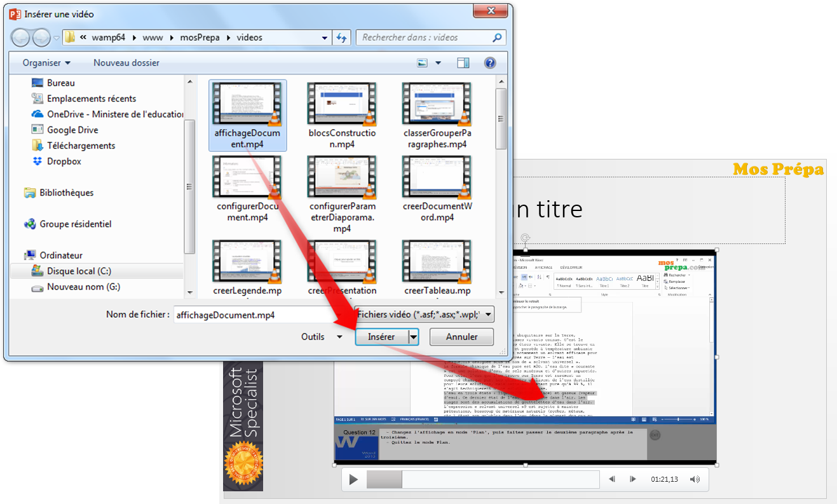Select OneDrive in the navigation pane

pos(106,114)
